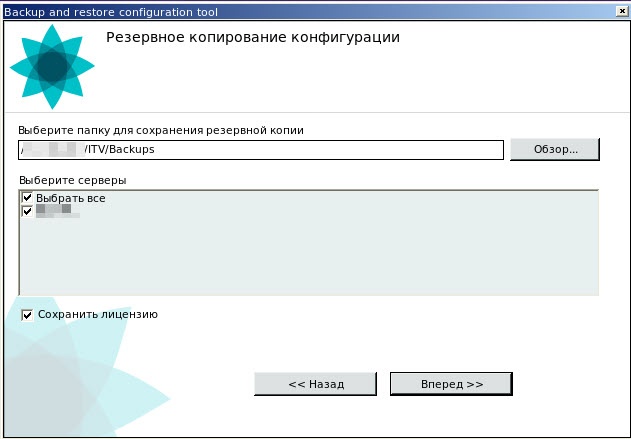Click the teal flower application logo
The height and width of the screenshot is (439, 631).
point(52,67)
